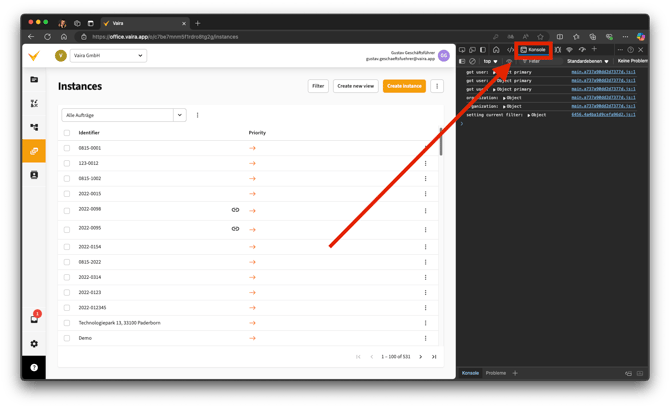Open the three-dot menu for row 123-0012
This screenshot has height=408, width=670.
(x=425, y=163)
